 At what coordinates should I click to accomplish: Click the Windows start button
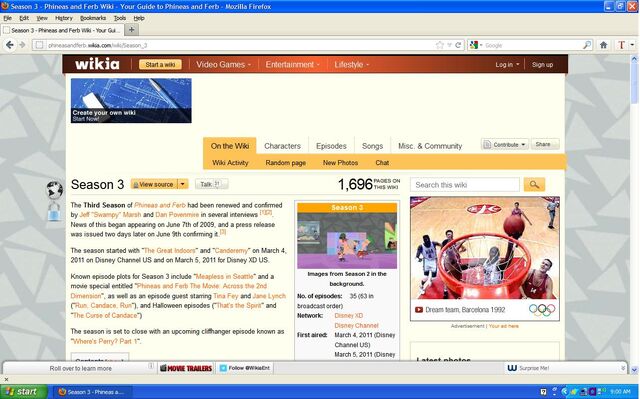click(24, 392)
